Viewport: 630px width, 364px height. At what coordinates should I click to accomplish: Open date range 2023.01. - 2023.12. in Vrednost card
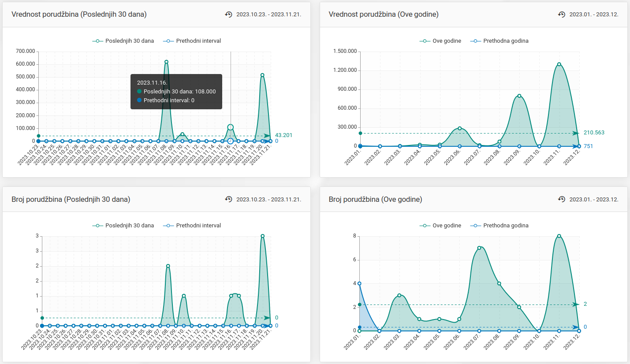(593, 15)
